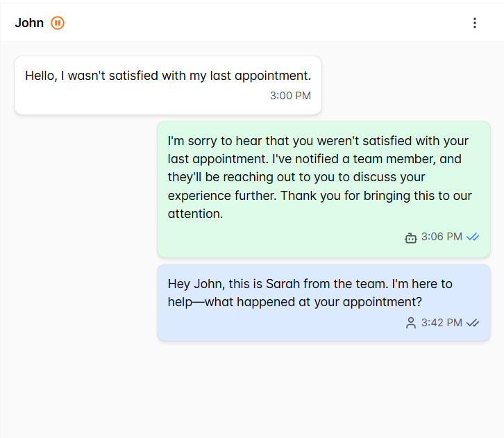The height and width of the screenshot is (438, 504).
Task: Open John's contact name in the header
Action: [29, 23]
